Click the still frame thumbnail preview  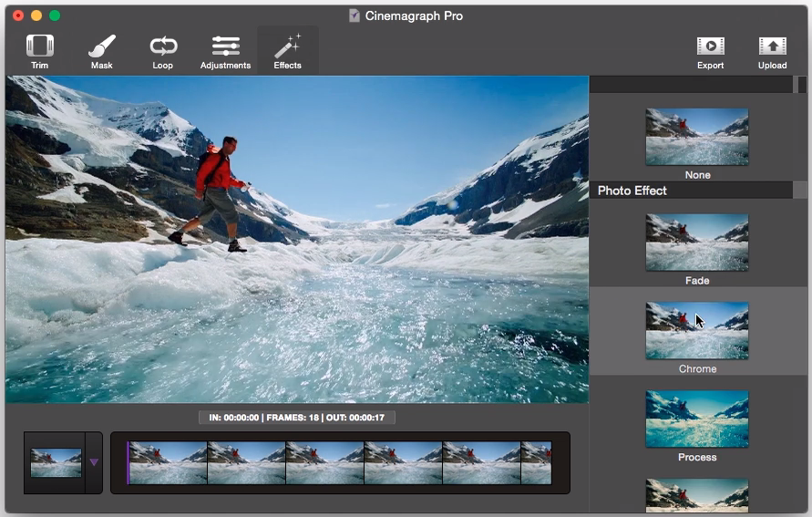pos(56,462)
